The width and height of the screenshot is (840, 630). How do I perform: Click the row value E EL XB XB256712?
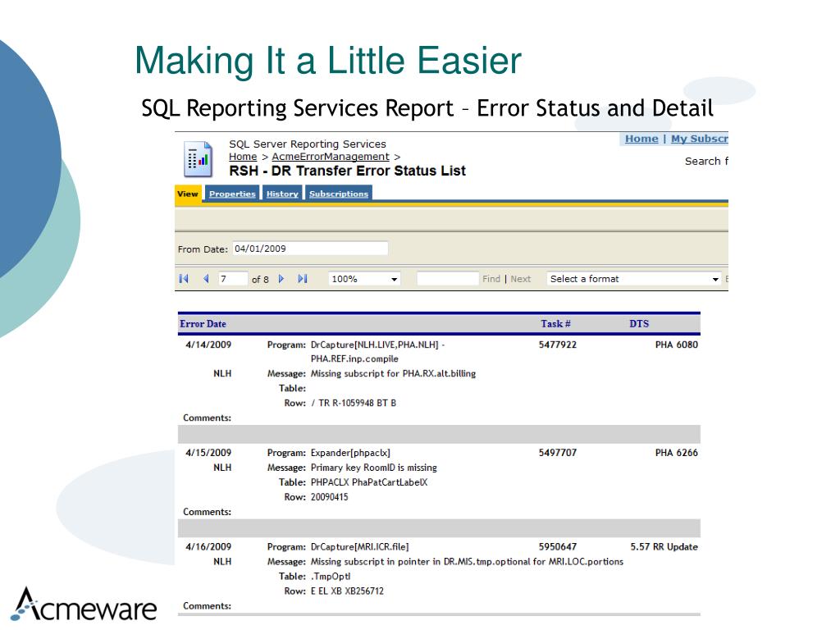[x=347, y=591]
